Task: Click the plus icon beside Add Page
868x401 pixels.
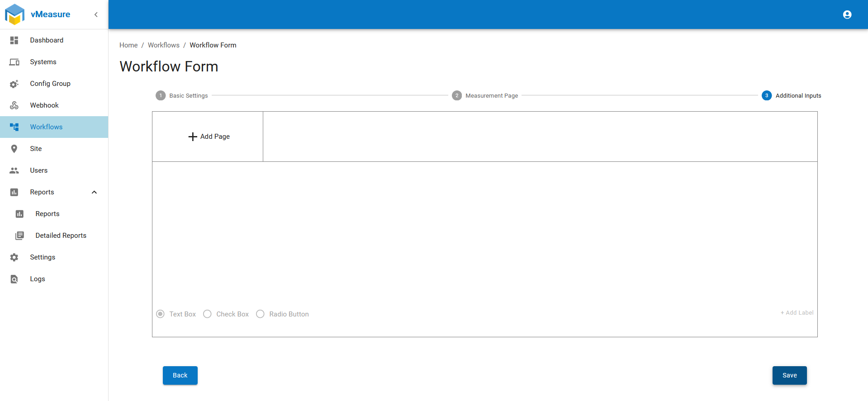Action: tap(193, 137)
